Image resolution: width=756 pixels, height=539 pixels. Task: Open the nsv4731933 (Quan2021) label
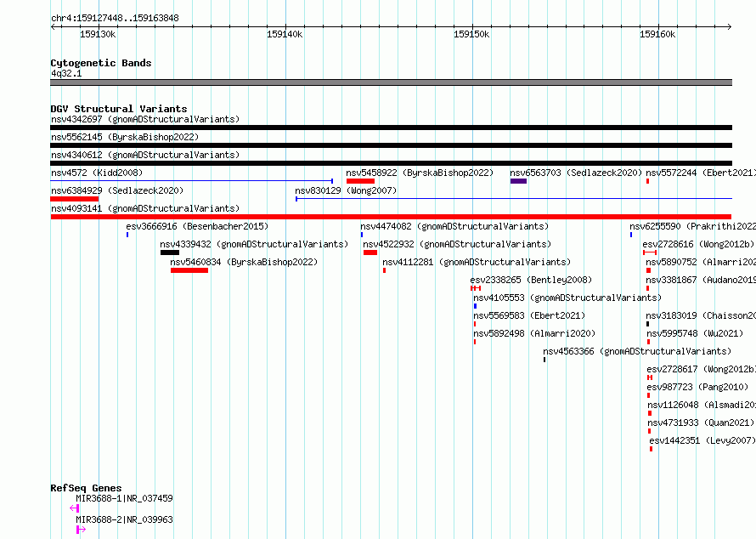(x=701, y=423)
